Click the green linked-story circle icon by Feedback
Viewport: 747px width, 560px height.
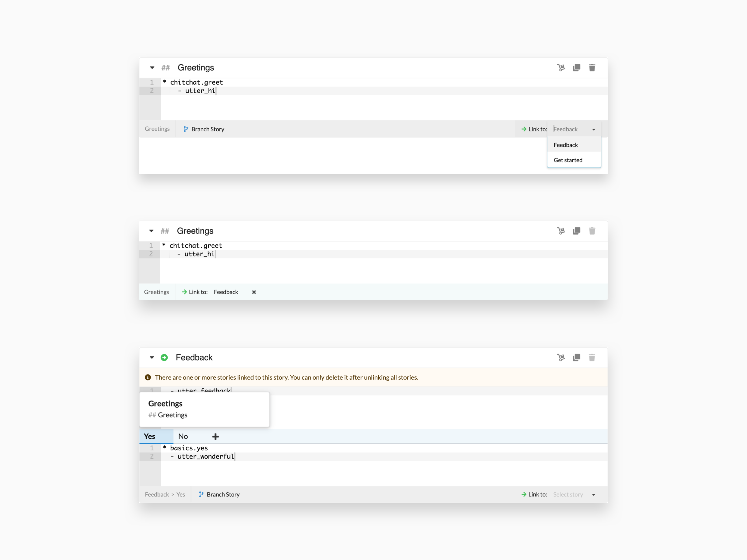click(164, 357)
